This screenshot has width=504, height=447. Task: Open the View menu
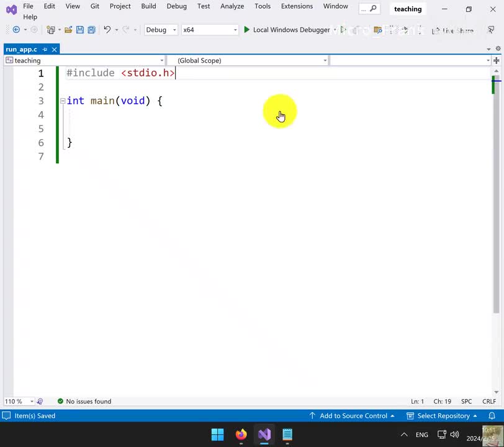(73, 6)
